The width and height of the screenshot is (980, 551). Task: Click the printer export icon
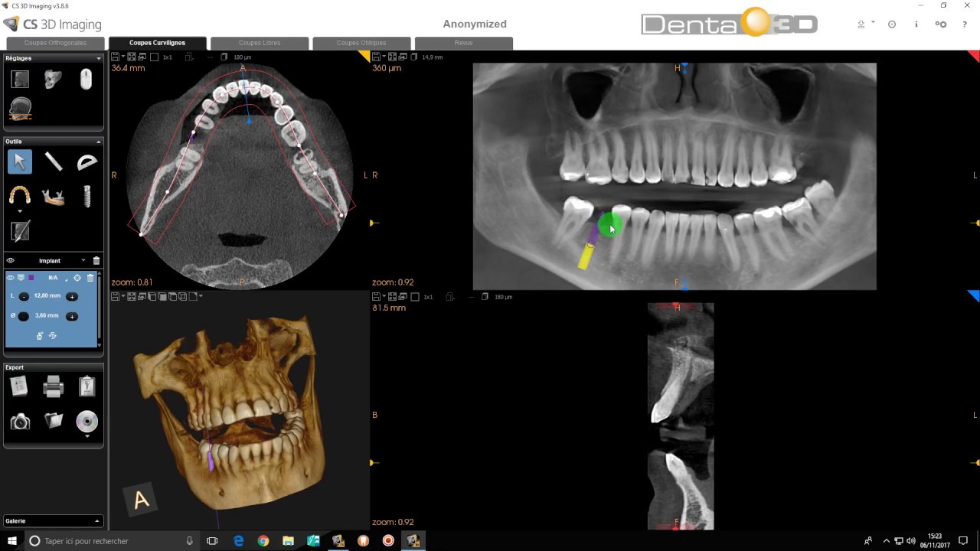(x=54, y=386)
